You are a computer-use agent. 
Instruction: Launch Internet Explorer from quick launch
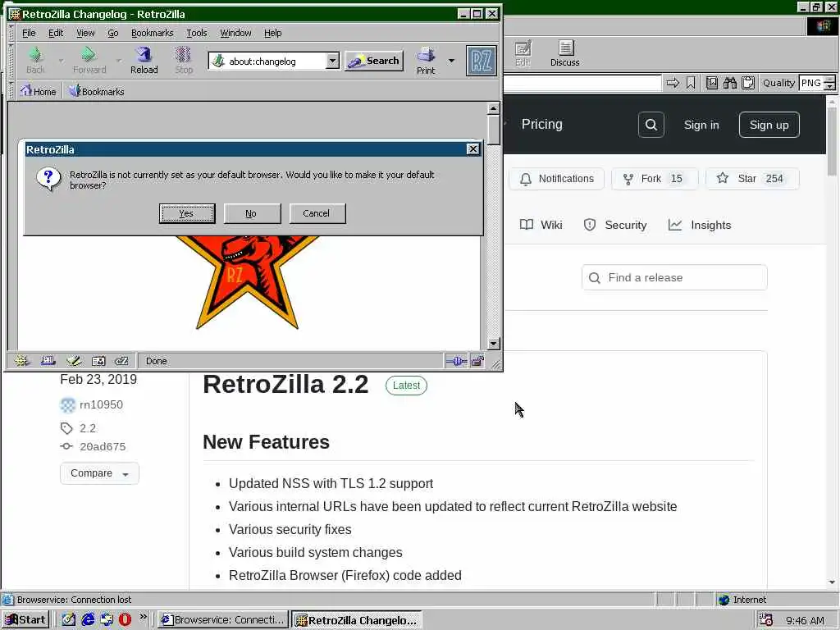[88, 619]
